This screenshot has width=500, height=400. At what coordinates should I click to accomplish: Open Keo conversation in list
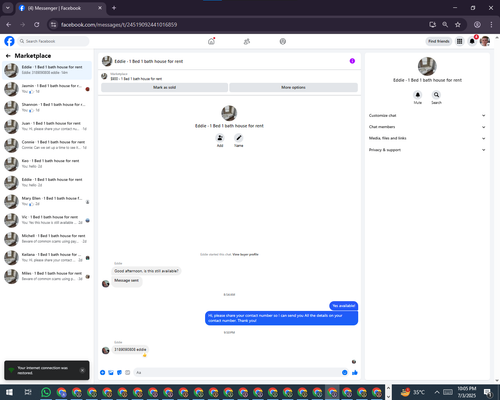coord(47,164)
